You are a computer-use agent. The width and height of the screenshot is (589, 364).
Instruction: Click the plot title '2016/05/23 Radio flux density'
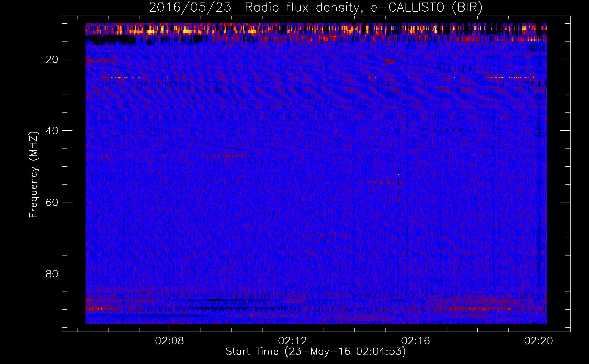[x=316, y=8]
